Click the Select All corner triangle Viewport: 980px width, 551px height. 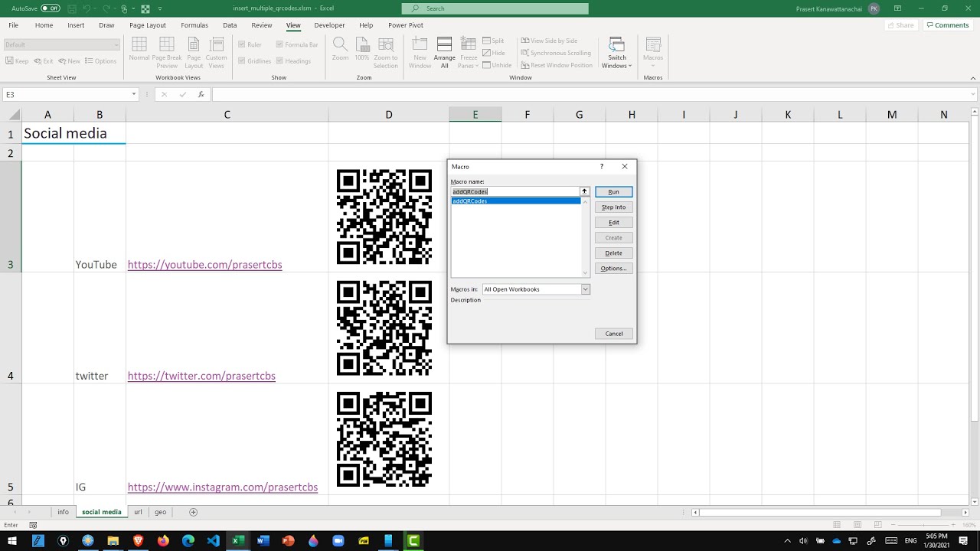point(15,115)
